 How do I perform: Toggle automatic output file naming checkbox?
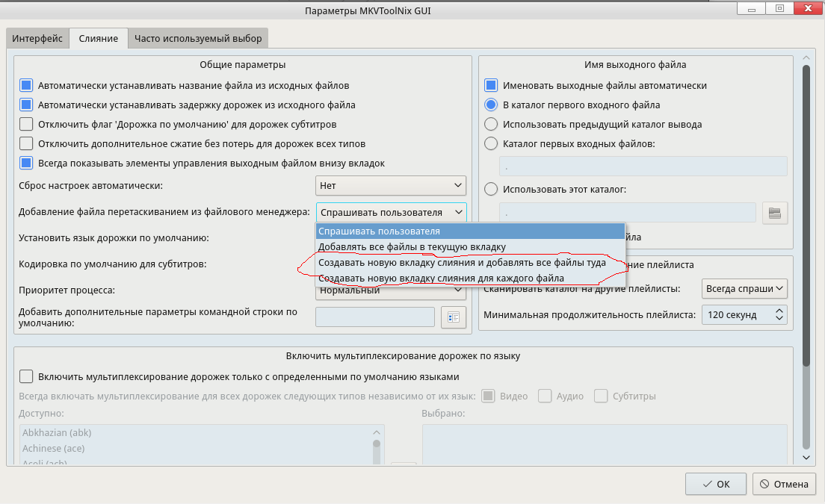pos(491,85)
